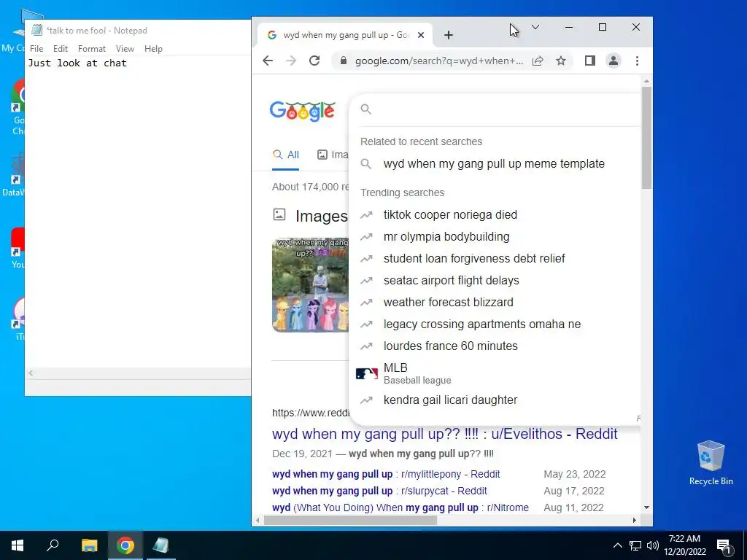Open Notepad's Help menu
The width and height of the screenshot is (747, 560).
(153, 49)
